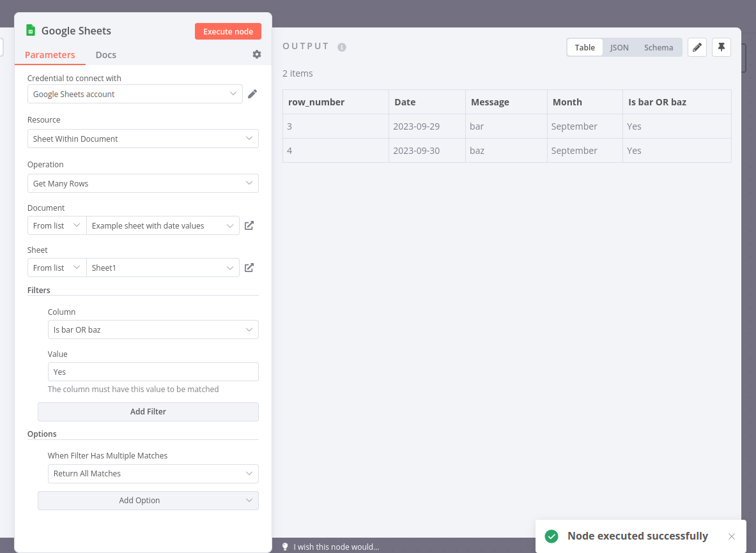Image resolution: width=756 pixels, height=553 pixels.
Task: Open the Resource dropdown
Action: point(143,139)
